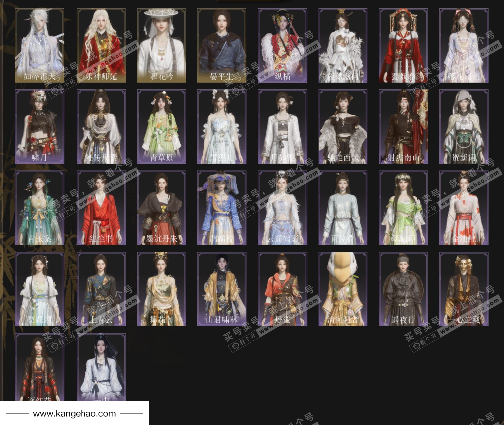504x425 pixels.
Task: Pick the 清河过客 duck-head costume card
Action: point(343,289)
